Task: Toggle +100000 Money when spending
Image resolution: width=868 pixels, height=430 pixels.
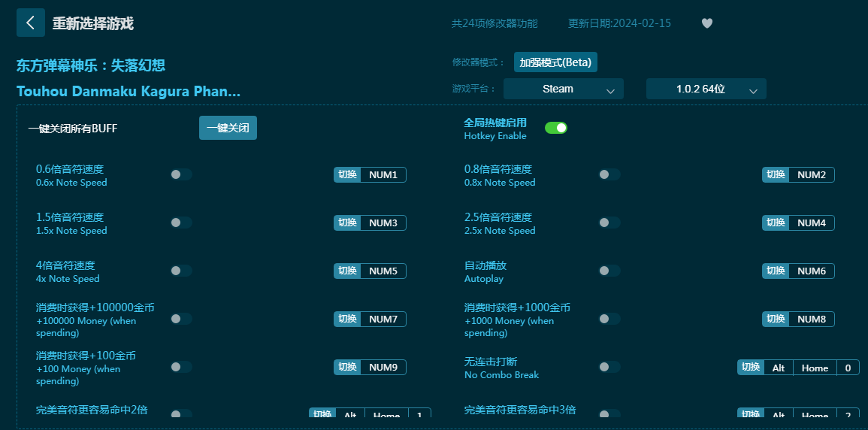Action: [x=181, y=319]
